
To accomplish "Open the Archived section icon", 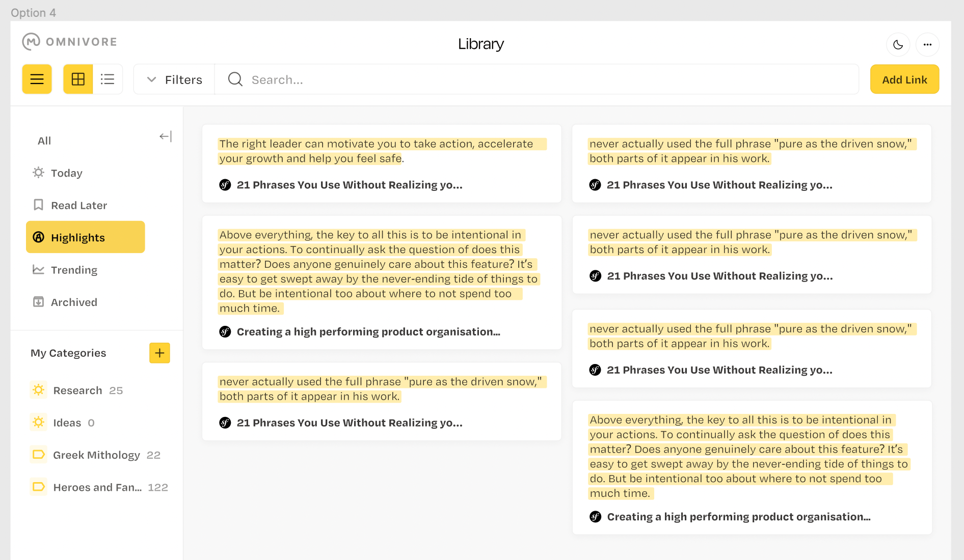I will point(38,302).
